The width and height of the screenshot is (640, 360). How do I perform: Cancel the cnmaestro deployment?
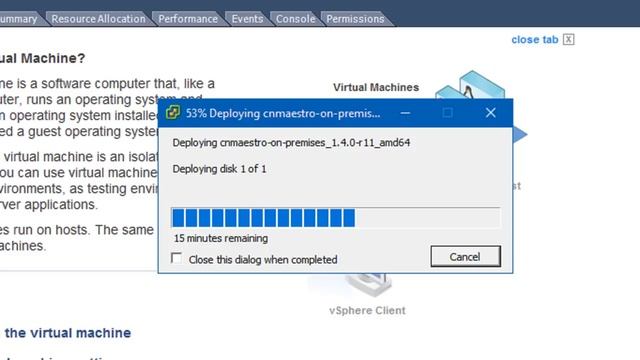[x=465, y=256]
